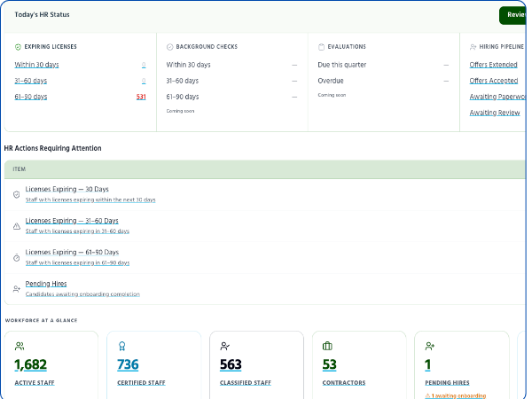Image resolution: width=532 pixels, height=399 pixels.
Task: Click the 0 count for 31–60 days
Action: (x=144, y=81)
